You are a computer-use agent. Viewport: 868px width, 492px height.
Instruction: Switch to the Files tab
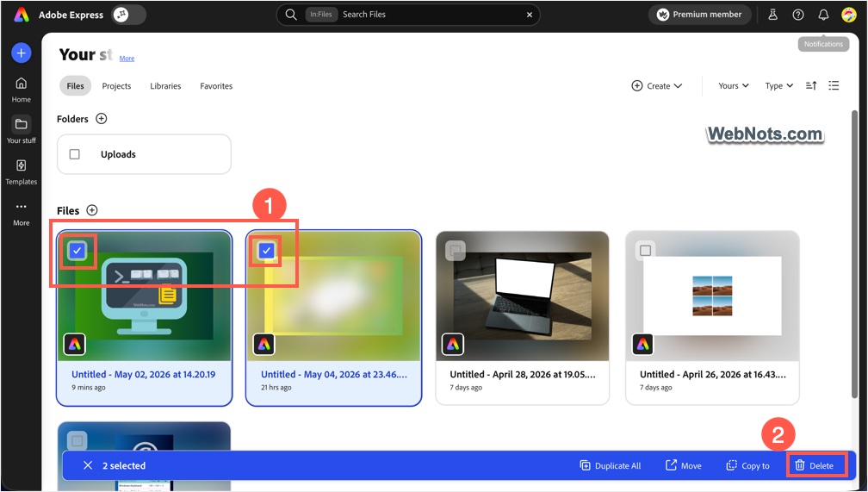click(x=75, y=86)
